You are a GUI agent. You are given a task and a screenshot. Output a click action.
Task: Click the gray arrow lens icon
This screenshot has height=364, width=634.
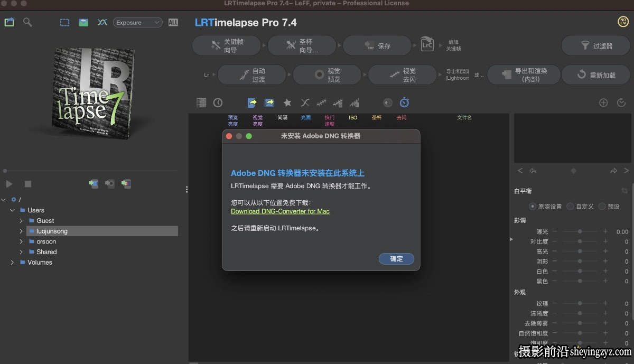coord(110,184)
